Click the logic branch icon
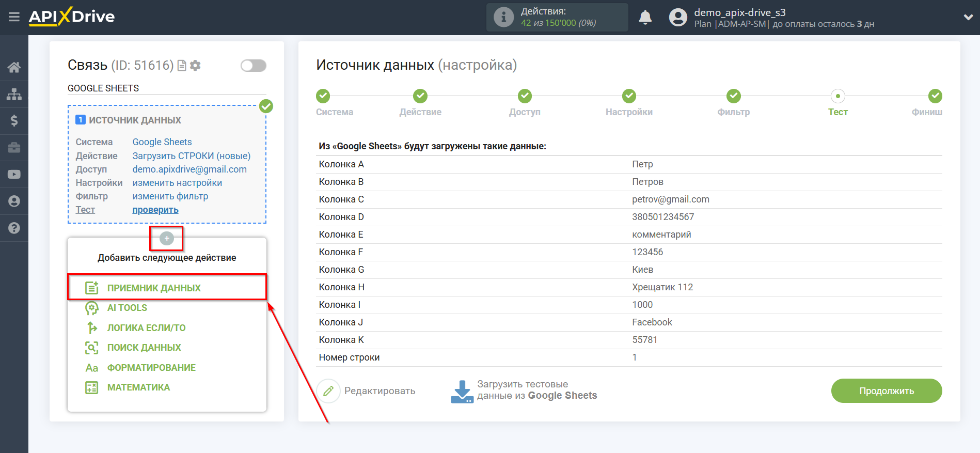Screen dimensions: 980x453 pyautogui.click(x=92, y=328)
